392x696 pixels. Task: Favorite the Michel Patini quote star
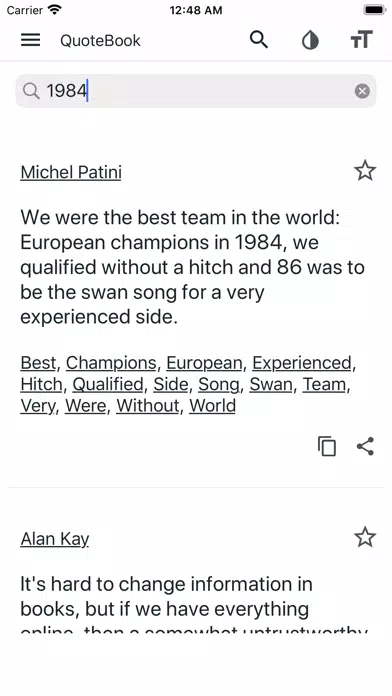point(365,170)
